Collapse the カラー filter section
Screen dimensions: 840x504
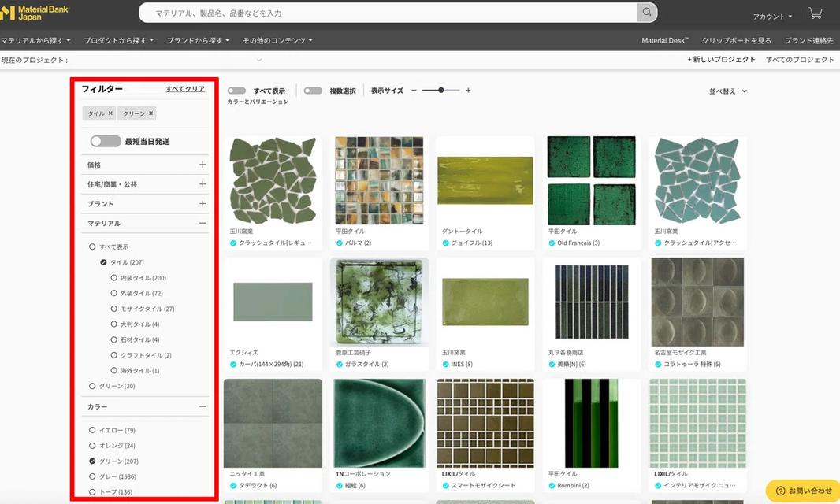click(x=203, y=407)
